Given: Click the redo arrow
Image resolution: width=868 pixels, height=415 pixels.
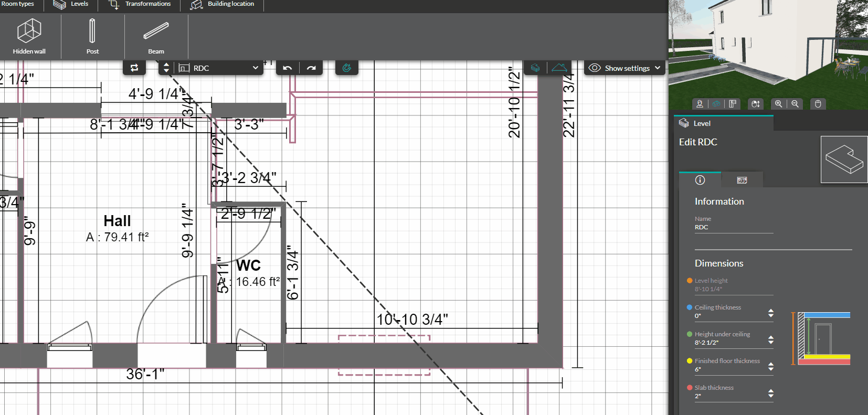Looking at the screenshot, I should pyautogui.click(x=311, y=68).
